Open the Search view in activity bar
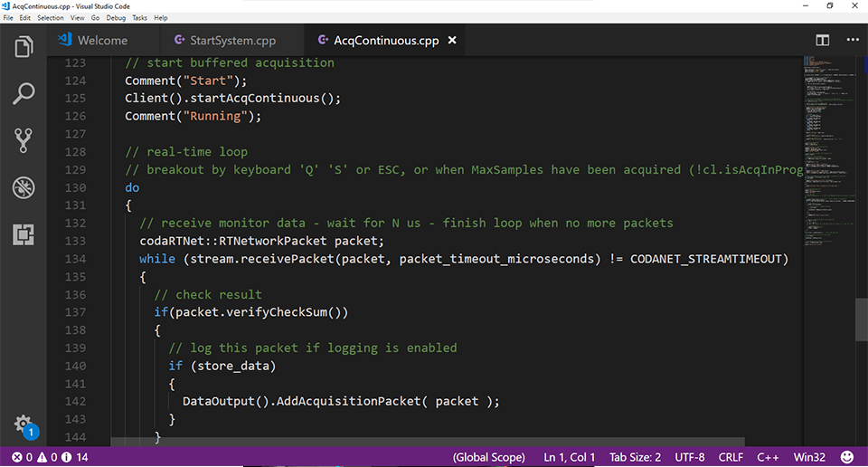868x467 pixels. point(24,92)
